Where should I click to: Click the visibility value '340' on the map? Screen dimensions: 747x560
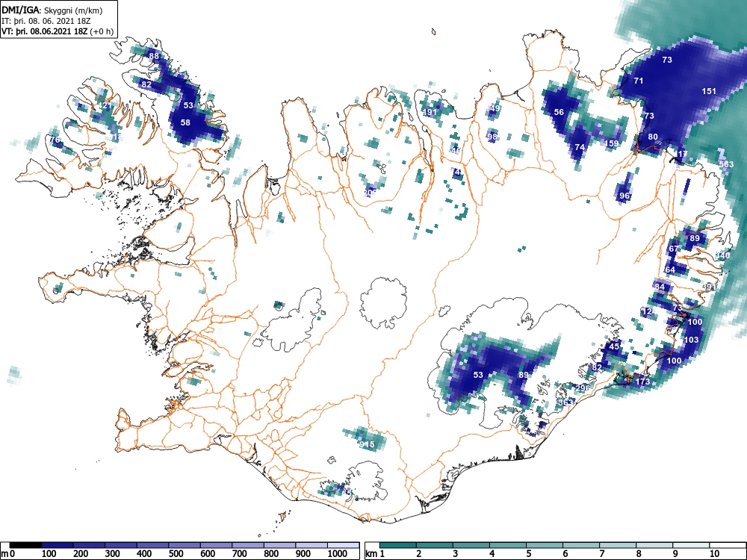pos(722,255)
